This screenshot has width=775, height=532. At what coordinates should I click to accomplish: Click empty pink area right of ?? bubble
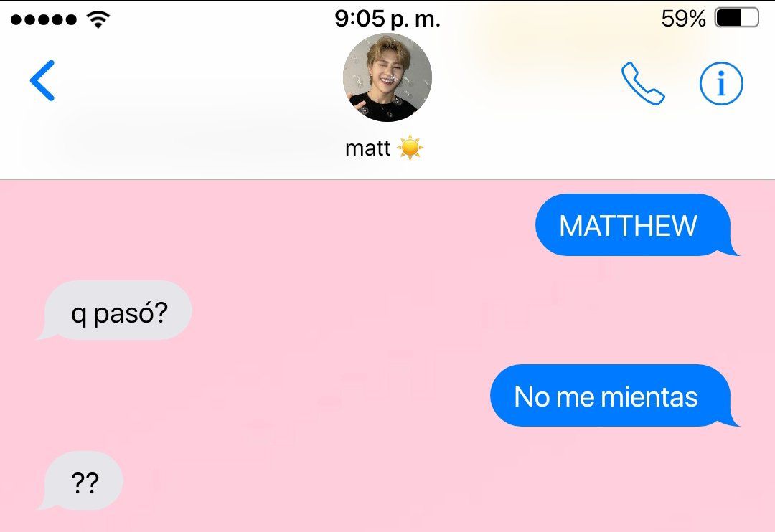tap(445, 480)
